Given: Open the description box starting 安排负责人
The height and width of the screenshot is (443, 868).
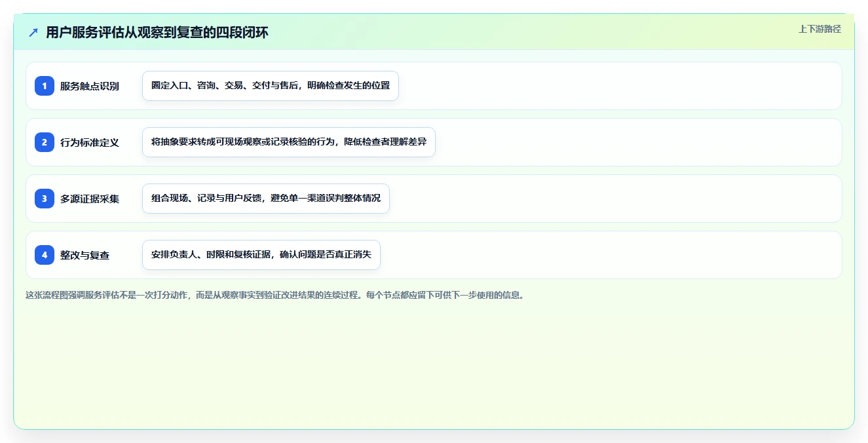Looking at the screenshot, I should [x=261, y=255].
